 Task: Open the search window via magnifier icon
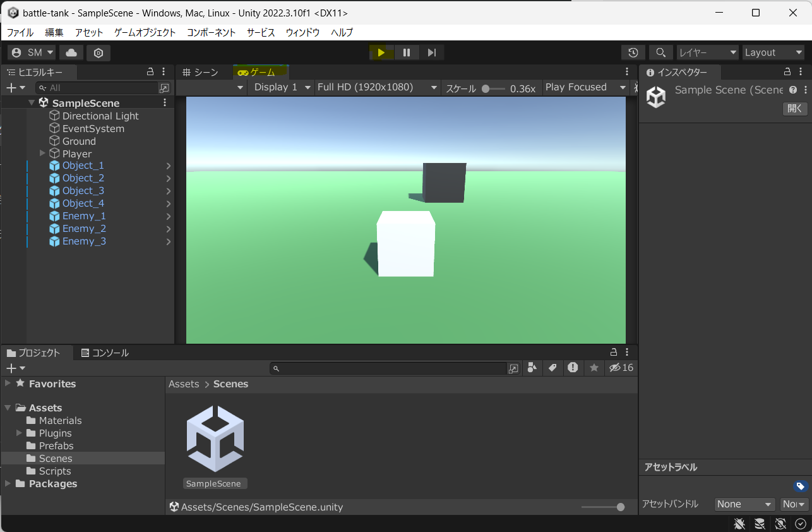tap(660, 52)
